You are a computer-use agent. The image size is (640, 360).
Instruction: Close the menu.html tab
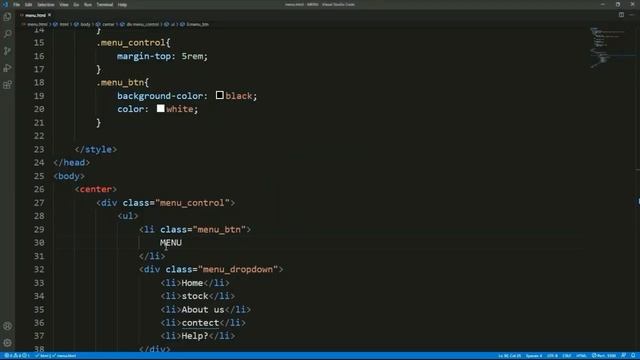pos(49,15)
